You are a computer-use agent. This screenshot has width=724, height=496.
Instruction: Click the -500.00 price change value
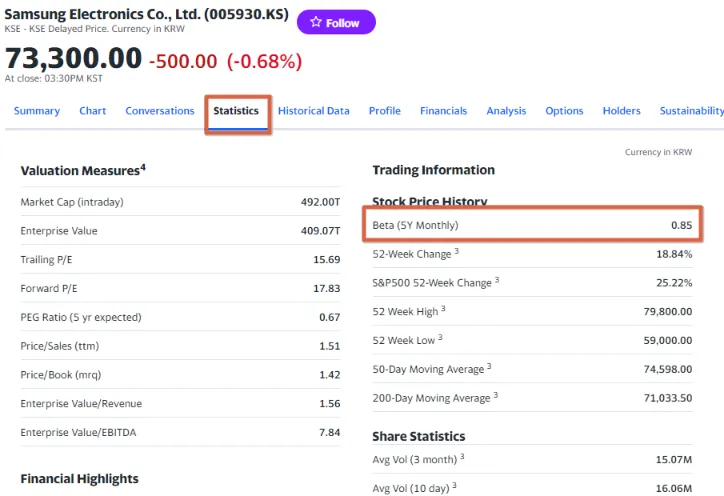(183, 61)
